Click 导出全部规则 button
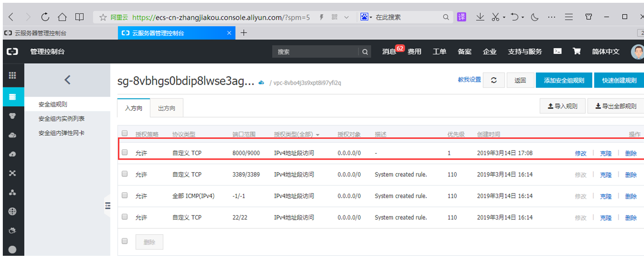 point(616,106)
